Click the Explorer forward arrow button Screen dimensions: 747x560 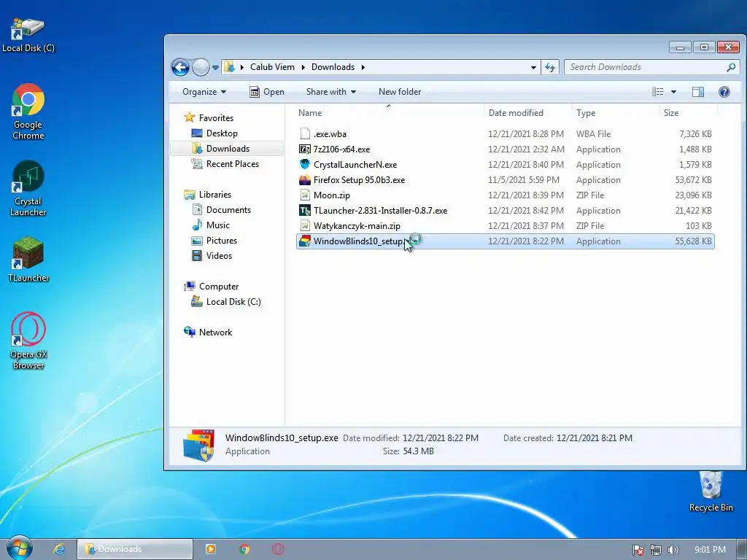[201, 67]
